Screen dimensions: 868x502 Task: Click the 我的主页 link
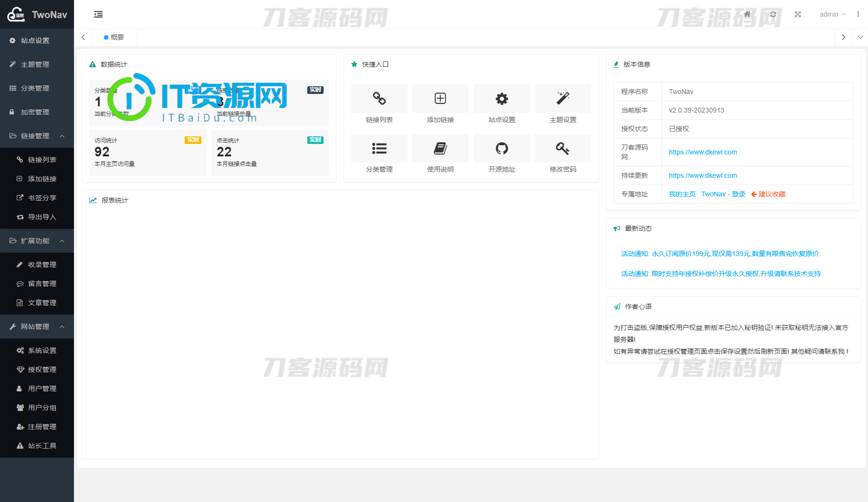682,194
